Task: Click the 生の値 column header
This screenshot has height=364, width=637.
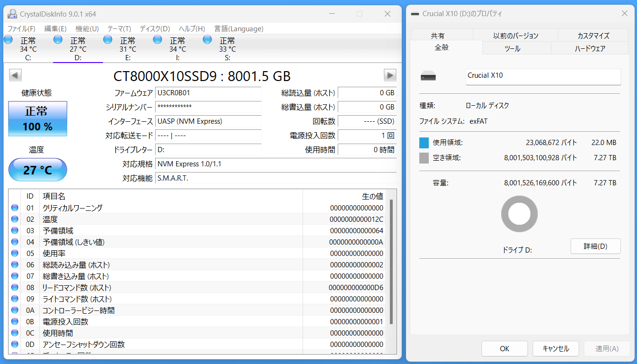Action: click(x=344, y=196)
